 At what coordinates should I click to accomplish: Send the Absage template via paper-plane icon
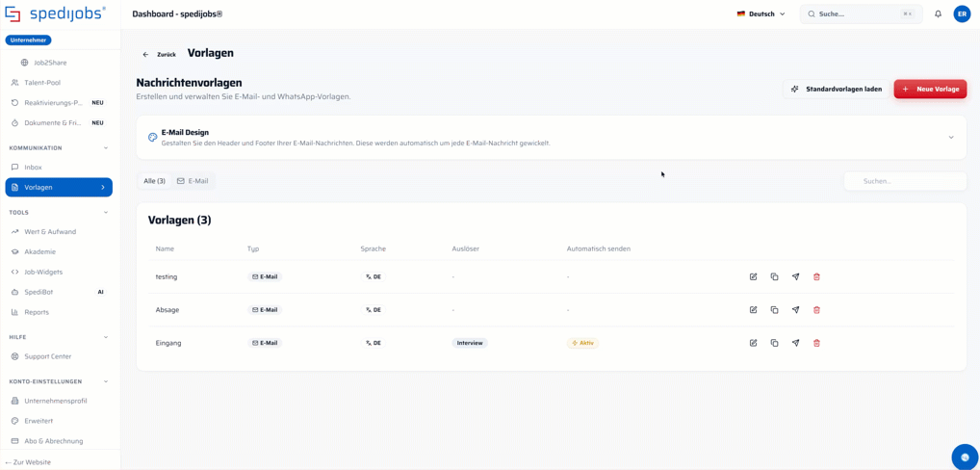tap(795, 310)
